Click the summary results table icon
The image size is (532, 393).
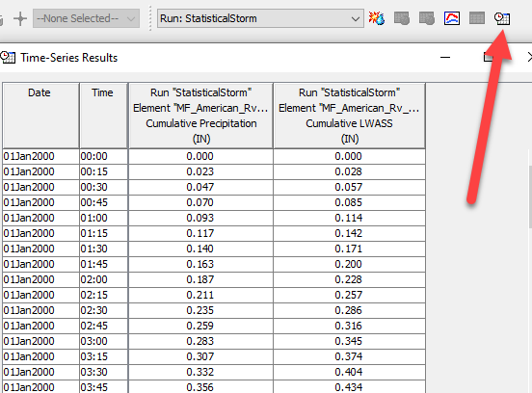point(477,18)
